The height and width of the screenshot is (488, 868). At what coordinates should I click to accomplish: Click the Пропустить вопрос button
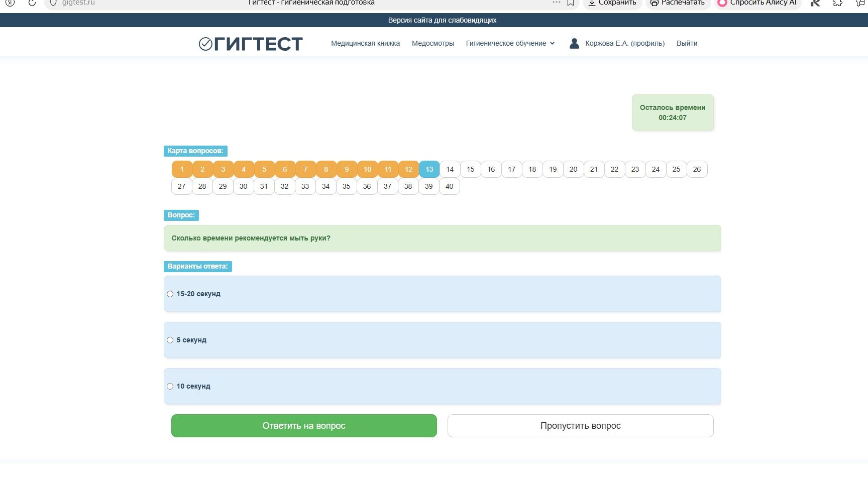[580, 426]
